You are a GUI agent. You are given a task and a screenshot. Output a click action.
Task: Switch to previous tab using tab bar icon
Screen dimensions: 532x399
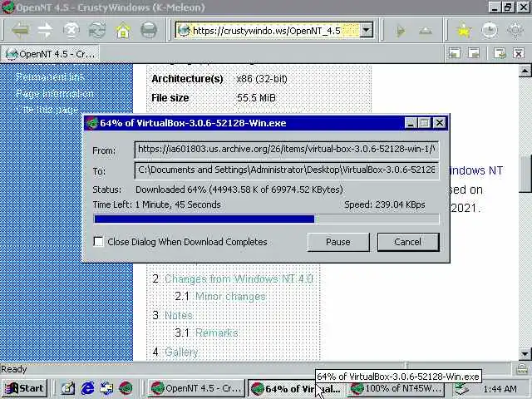click(x=455, y=53)
